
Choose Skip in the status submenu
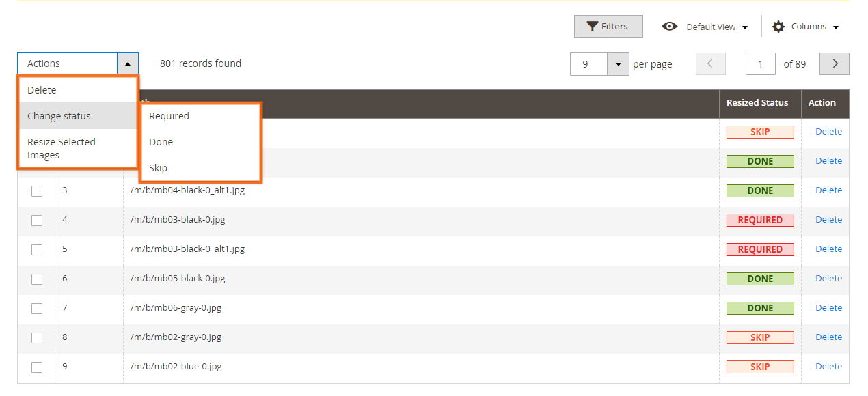tap(159, 167)
